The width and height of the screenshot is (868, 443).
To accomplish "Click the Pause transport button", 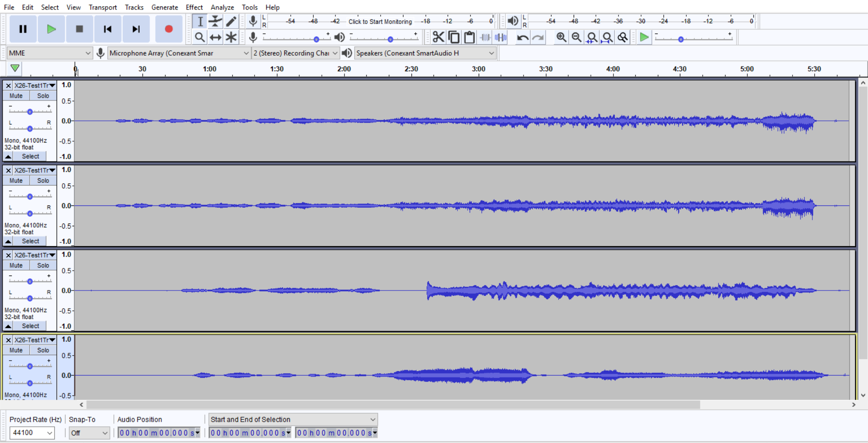I will coord(23,29).
